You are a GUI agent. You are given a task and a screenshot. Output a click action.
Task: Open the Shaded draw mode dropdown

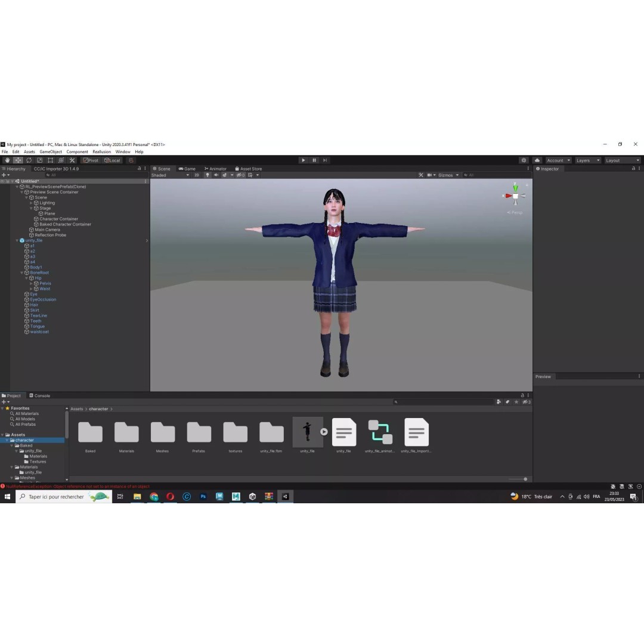[x=170, y=175]
